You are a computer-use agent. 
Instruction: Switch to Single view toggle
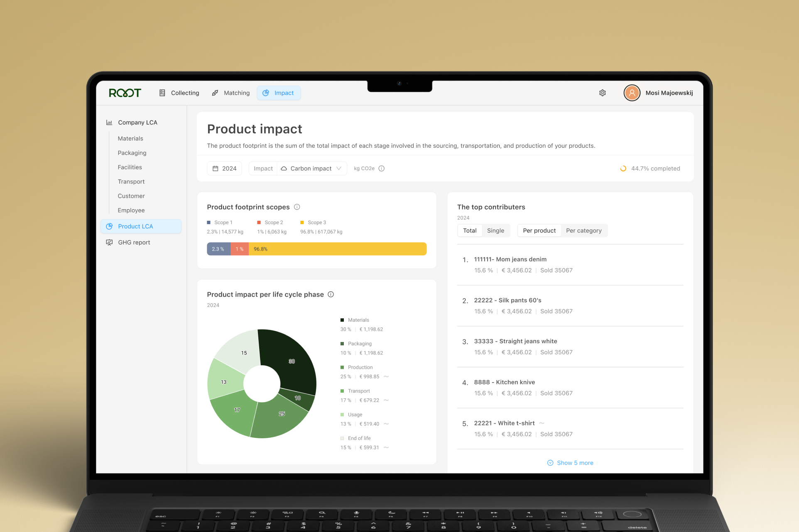pos(495,231)
